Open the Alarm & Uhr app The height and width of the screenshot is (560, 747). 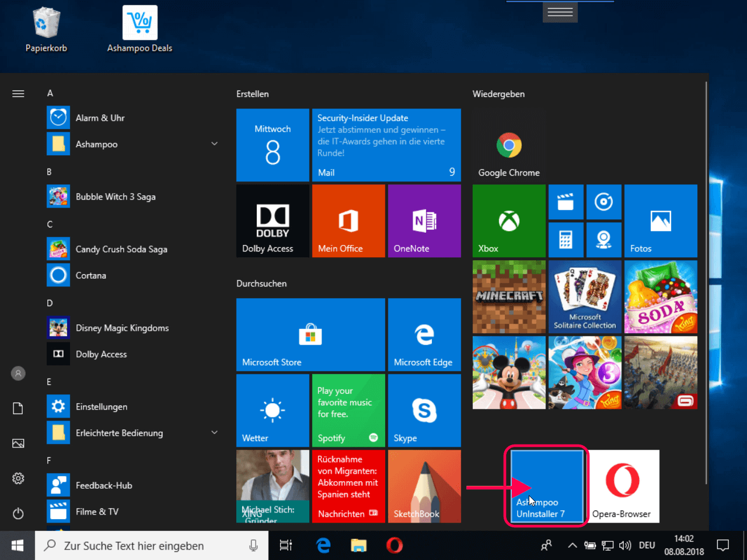point(133,118)
